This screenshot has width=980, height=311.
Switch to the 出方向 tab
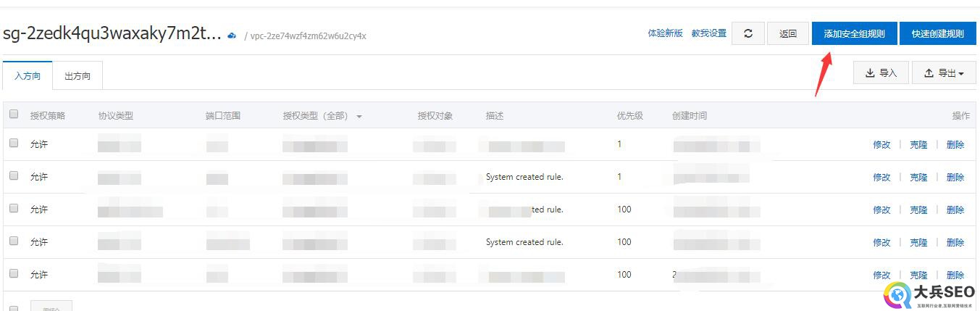(78, 75)
